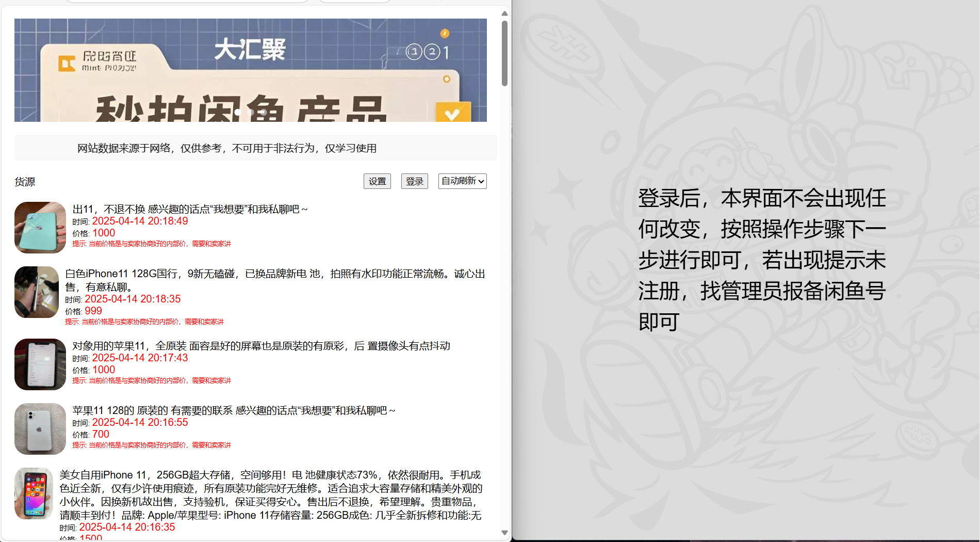Click scrollbar down arrow
Screen dimensions: 980x542
(x=504, y=533)
